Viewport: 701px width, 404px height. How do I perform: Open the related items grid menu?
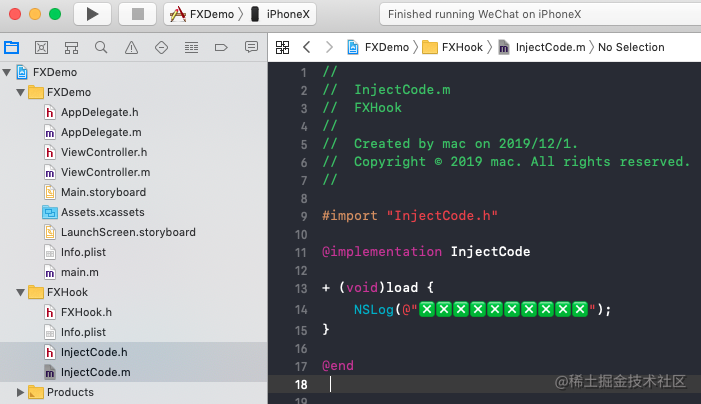[x=283, y=47]
